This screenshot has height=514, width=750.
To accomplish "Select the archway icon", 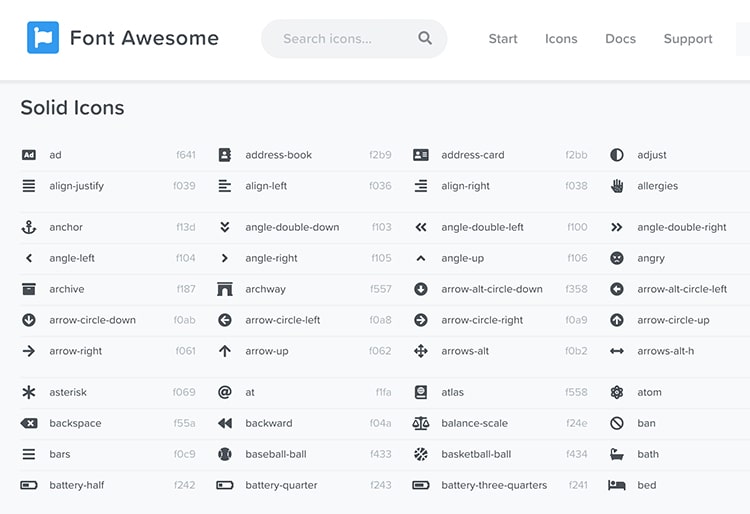I will tap(225, 289).
